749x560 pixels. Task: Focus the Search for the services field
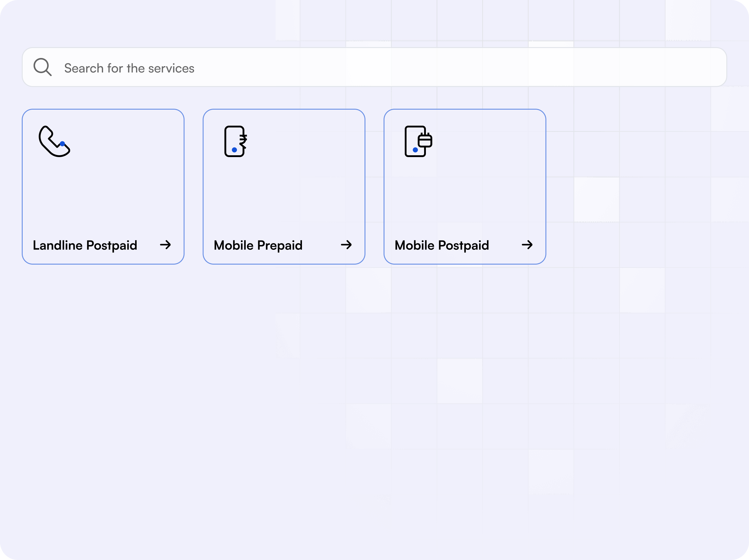tap(374, 67)
